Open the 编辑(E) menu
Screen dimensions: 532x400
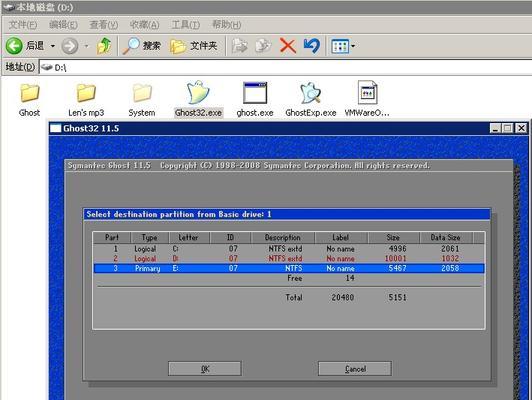click(x=63, y=25)
